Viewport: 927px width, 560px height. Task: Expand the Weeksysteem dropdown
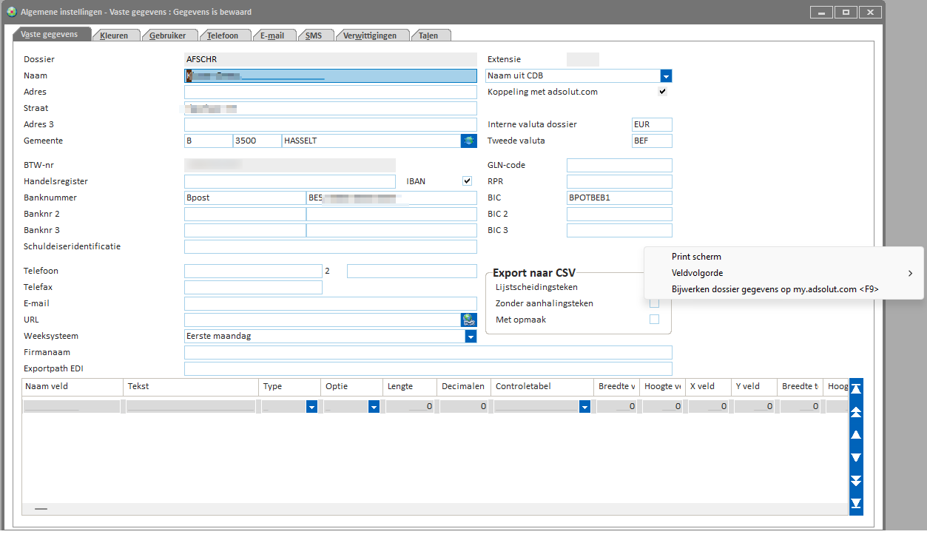click(470, 336)
